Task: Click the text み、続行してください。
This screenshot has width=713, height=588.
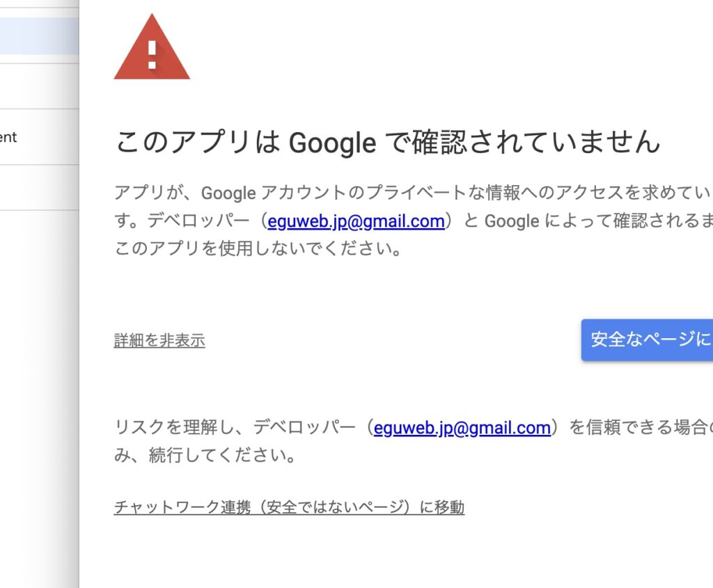Action: pyautogui.click(x=205, y=456)
